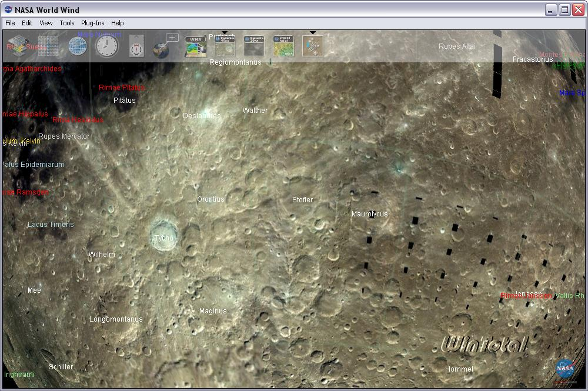Image resolution: width=588 pixels, height=391 pixels.
Task: Click the Wilhelm label
Action: pyautogui.click(x=102, y=254)
